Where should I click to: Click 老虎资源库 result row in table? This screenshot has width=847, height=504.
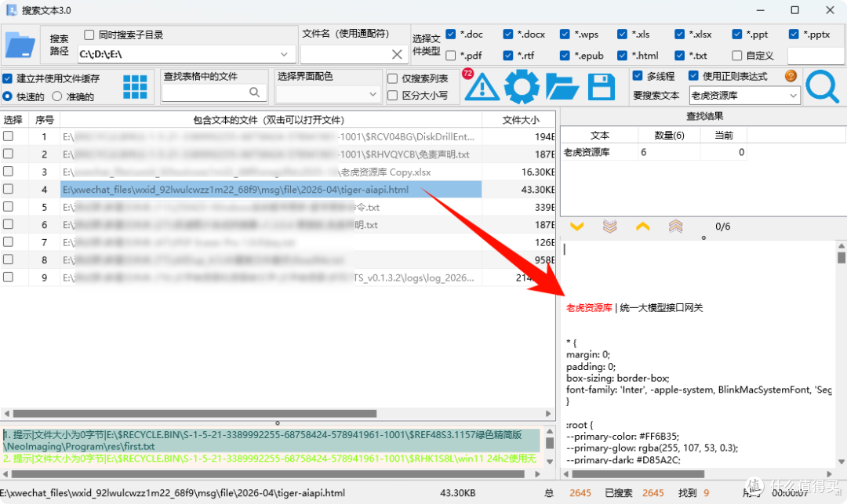653,152
